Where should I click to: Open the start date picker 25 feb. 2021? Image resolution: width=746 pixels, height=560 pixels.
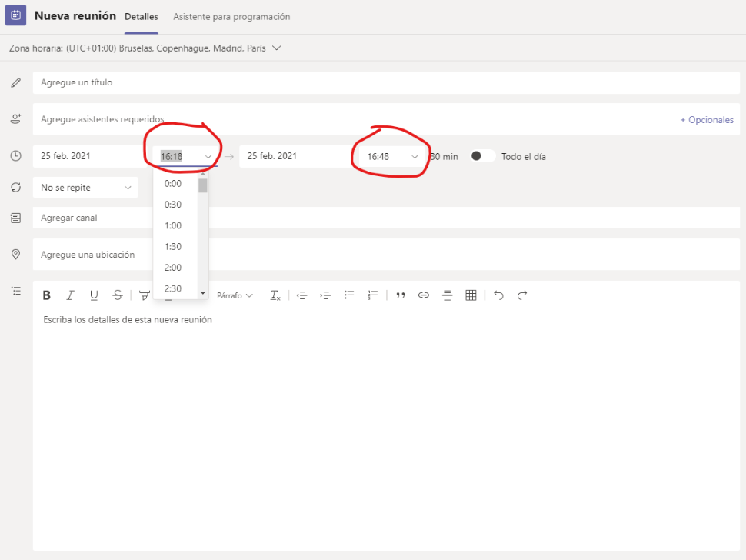89,156
